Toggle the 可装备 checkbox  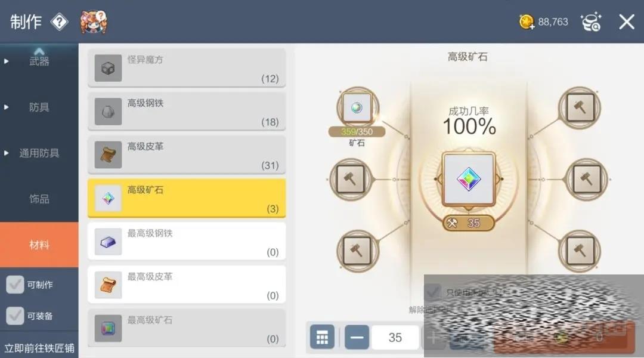(x=15, y=316)
